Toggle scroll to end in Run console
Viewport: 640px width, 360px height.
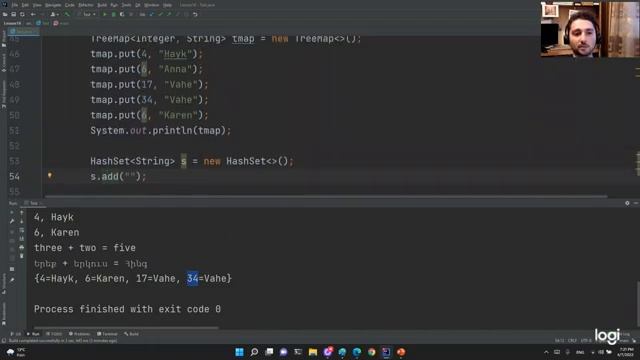[22, 239]
